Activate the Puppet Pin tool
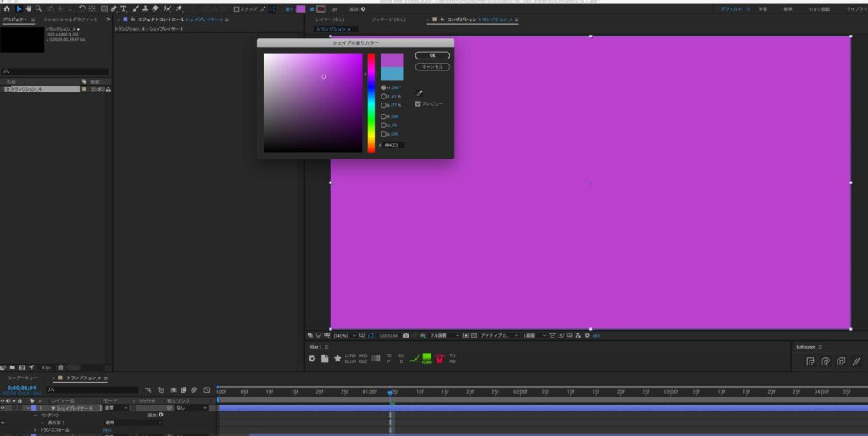This screenshot has height=436, width=868. click(180, 8)
